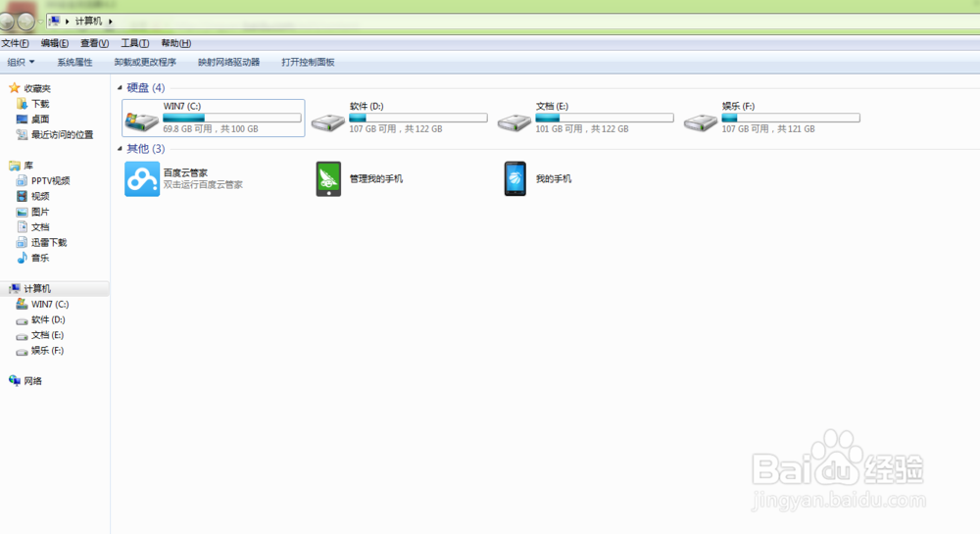980x534 pixels.
Task: Click the text 双击运行百度云管家
Action: coord(203,185)
